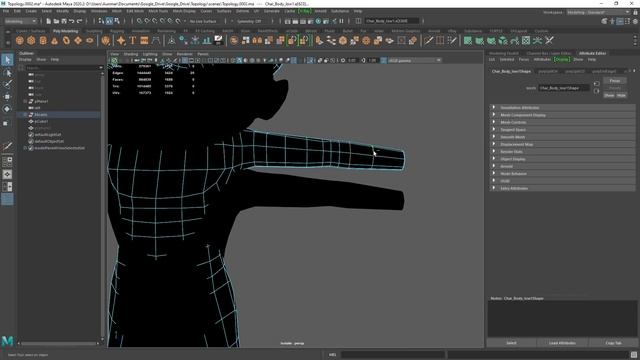Expand the Displacement Map section
640x360 pixels.
click(x=562, y=144)
